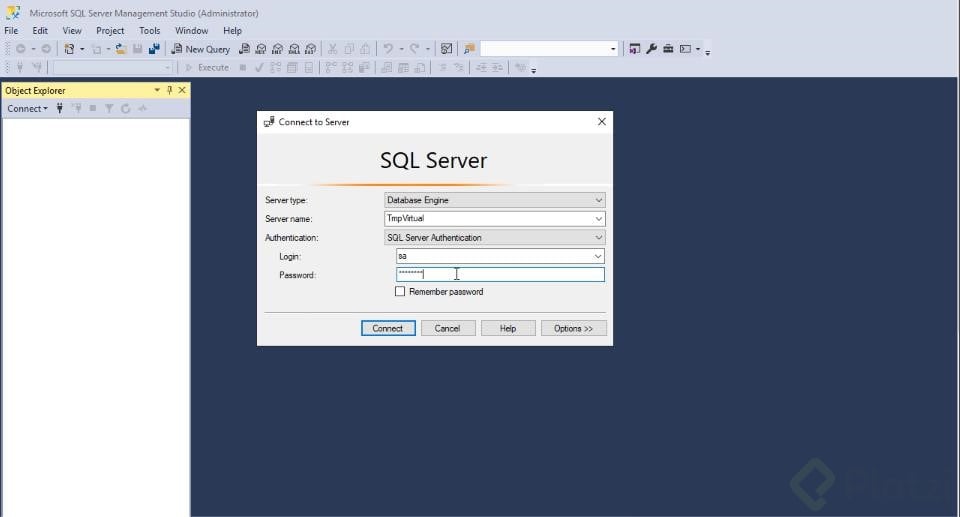Open the New Project dropdown arrow
This screenshot has height=517, width=960.
[x=82, y=49]
